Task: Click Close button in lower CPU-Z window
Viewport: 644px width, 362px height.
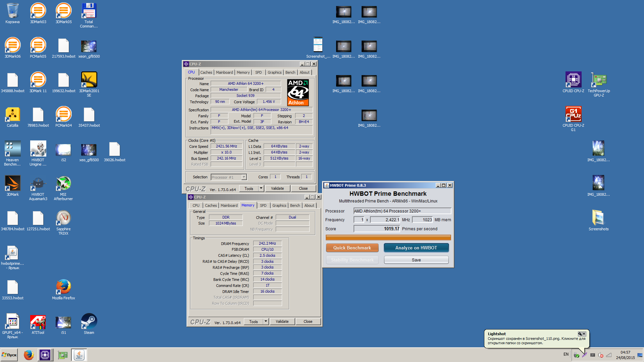Action: (x=308, y=321)
